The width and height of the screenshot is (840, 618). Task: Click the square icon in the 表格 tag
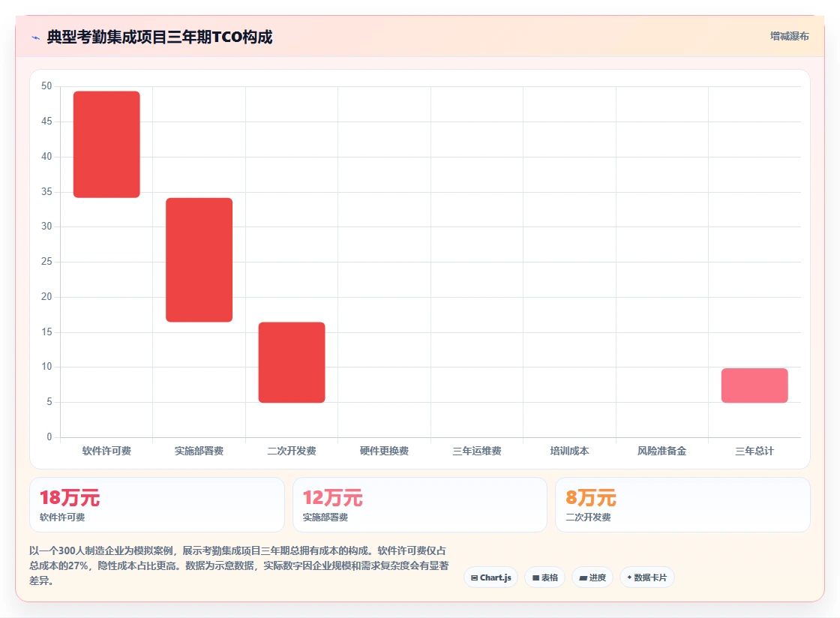pos(535,577)
